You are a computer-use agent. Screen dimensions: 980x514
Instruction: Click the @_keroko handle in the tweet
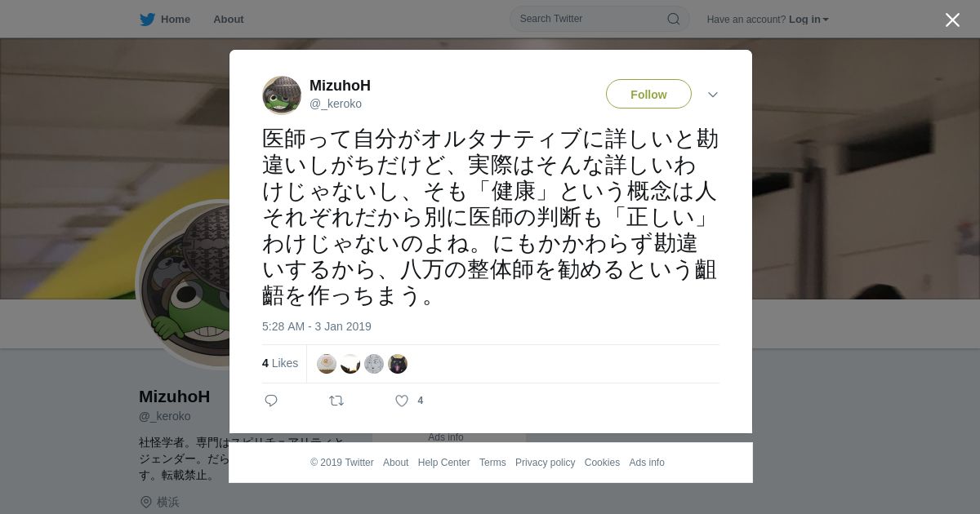(x=336, y=104)
